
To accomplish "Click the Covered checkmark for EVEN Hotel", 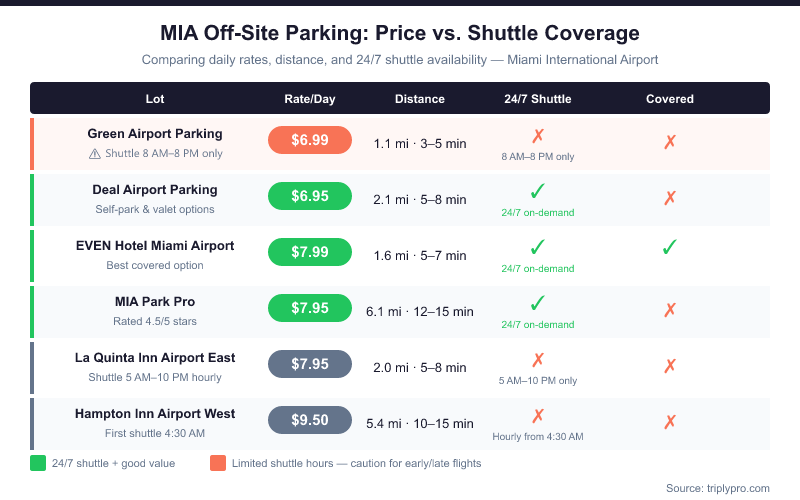I will point(670,247).
